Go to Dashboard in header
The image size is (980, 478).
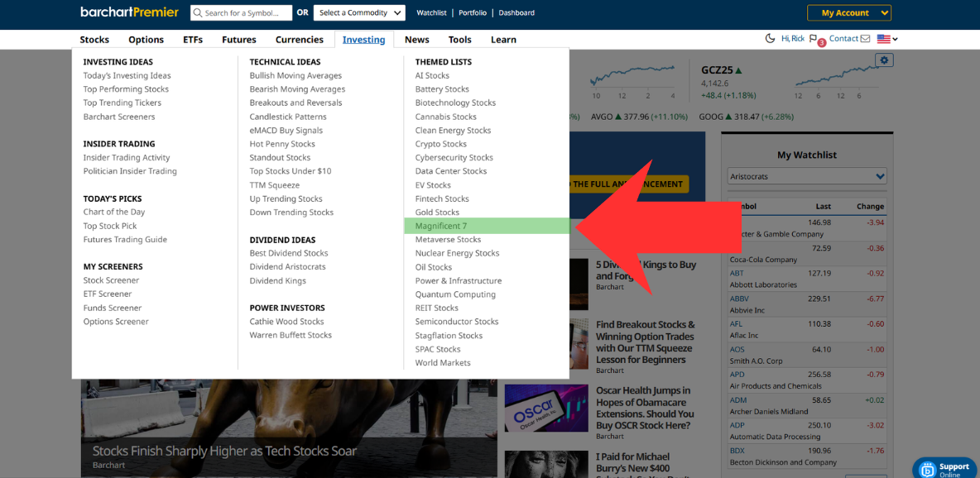click(516, 12)
